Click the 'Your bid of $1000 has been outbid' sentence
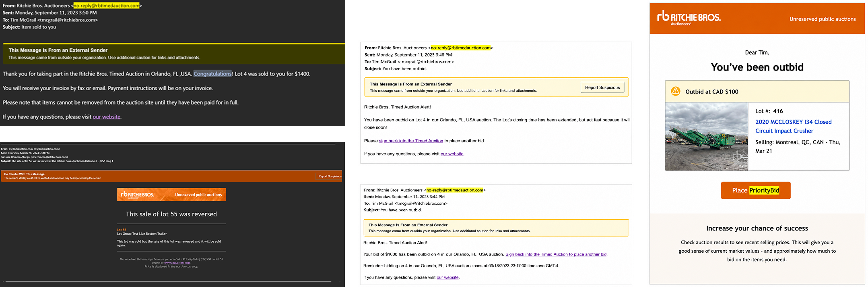 click(x=434, y=254)
